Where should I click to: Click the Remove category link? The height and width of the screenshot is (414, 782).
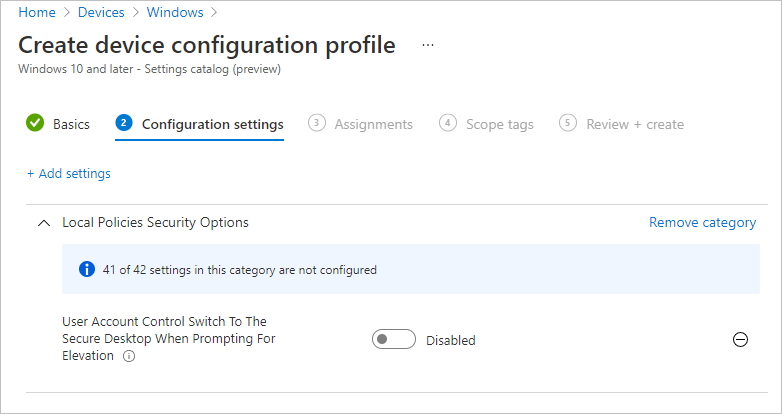tap(702, 222)
